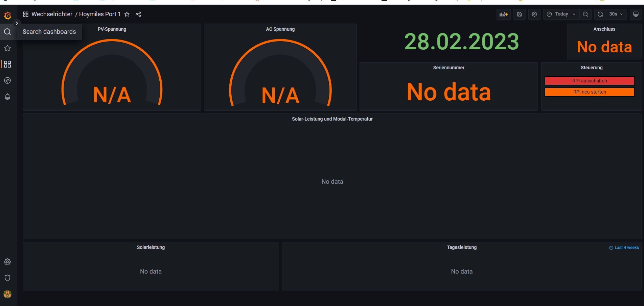Open the Dashboards grid icon in sidebar
This screenshot has width=644, height=306.
[x=7, y=64]
